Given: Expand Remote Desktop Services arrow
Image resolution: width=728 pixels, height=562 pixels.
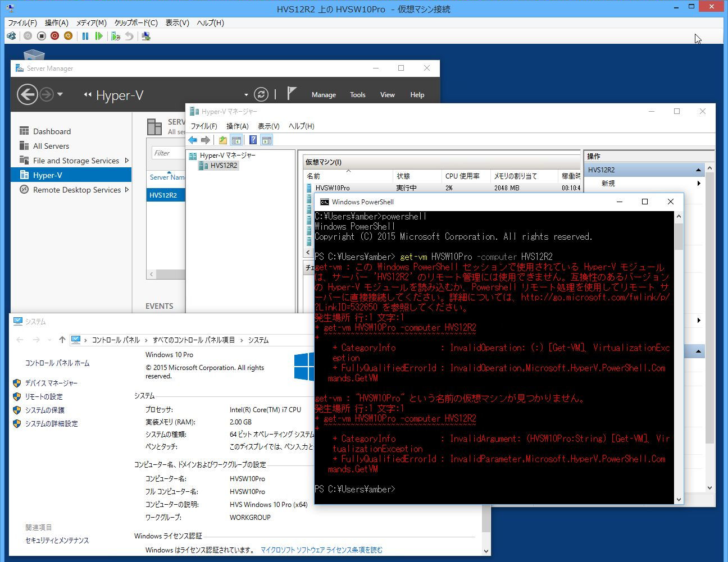Looking at the screenshot, I should [x=127, y=190].
